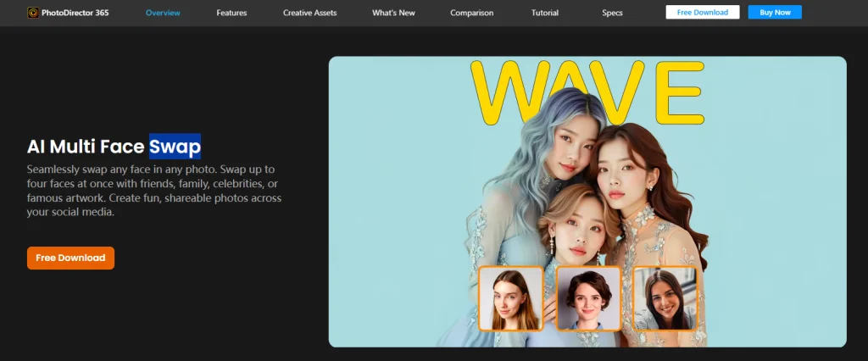Pick the right face thumbnail of the smiling woman

[x=665, y=297]
